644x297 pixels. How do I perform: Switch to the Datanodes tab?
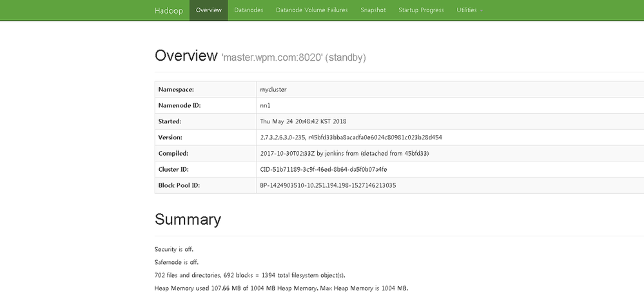[x=248, y=10]
